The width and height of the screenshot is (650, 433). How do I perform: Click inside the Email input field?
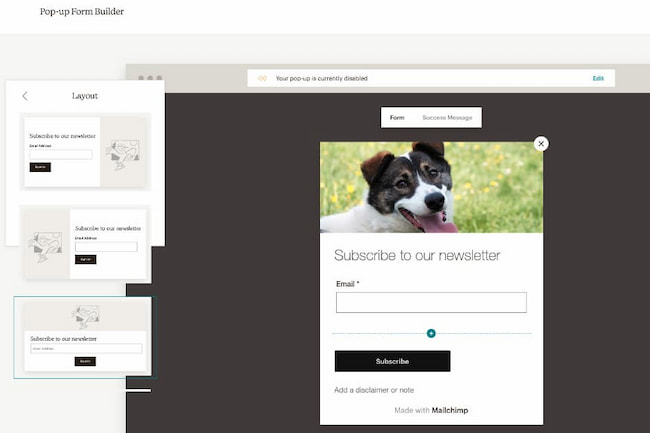[431, 302]
